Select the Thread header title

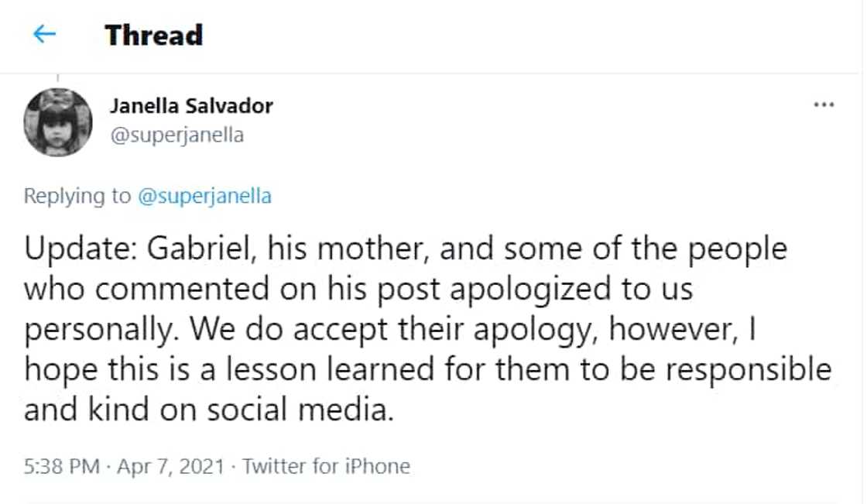[x=154, y=35]
